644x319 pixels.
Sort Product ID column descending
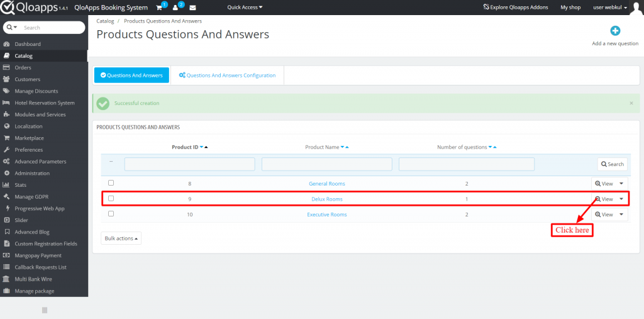[201, 148]
